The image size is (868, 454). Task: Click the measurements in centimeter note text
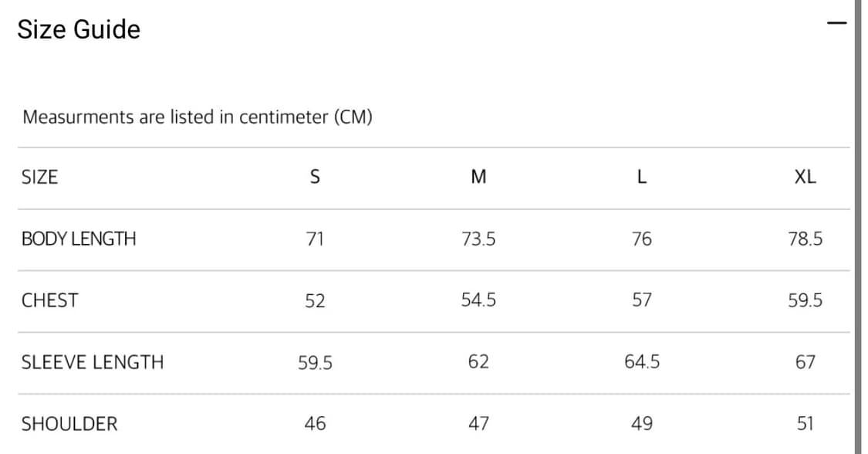coord(198,118)
